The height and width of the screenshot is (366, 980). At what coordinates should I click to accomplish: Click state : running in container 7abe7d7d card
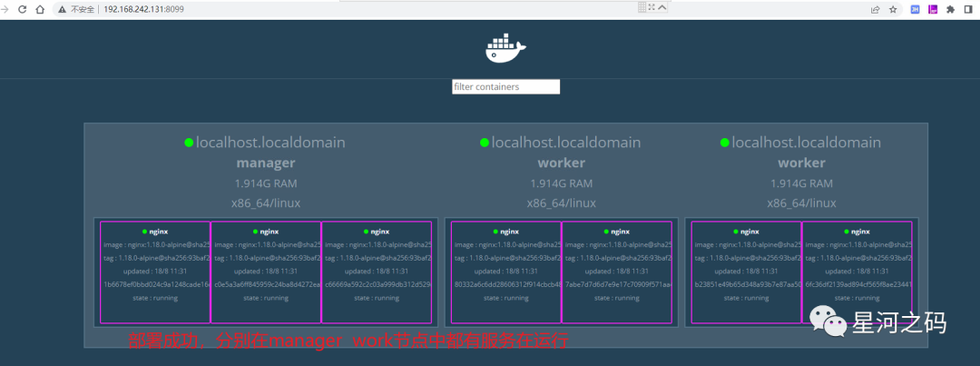[617, 298]
